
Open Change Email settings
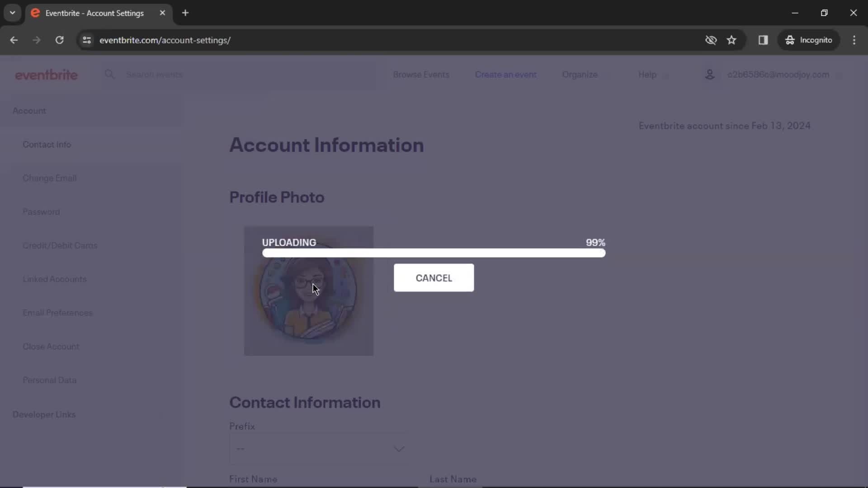(50, 178)
